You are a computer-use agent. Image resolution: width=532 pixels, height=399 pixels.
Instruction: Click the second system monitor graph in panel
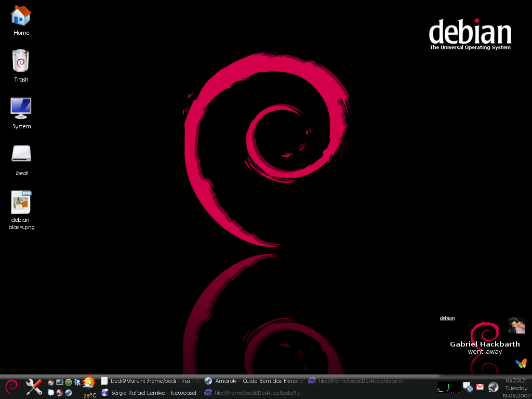coord(456,387)
